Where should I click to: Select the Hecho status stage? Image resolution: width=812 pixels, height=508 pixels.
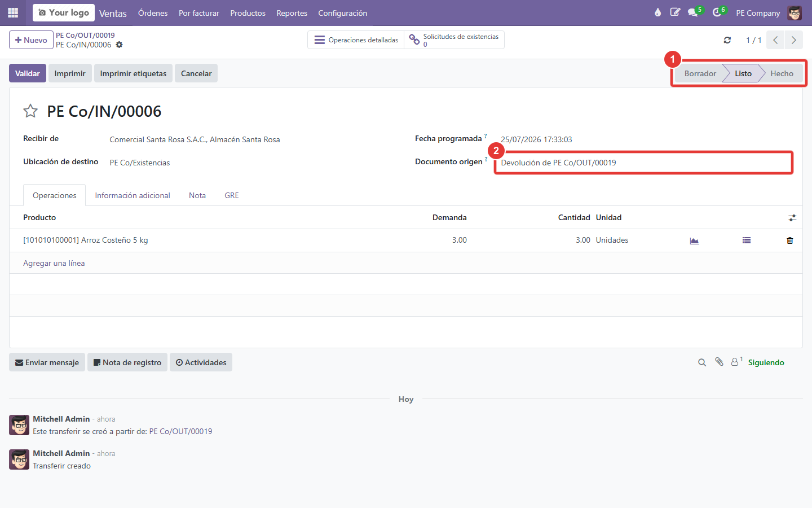782,73
